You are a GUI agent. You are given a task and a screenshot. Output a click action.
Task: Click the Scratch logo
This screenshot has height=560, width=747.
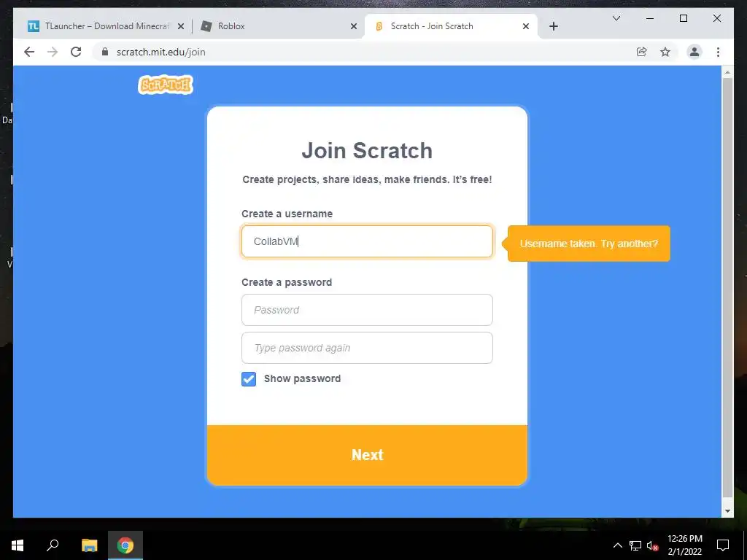(x=166, y=85)
